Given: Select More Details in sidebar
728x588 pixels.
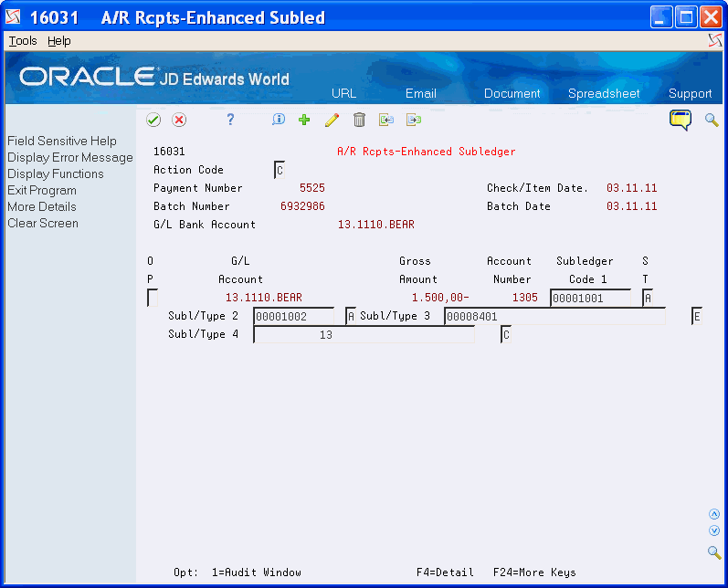Looking at the screenshot, I should [42, 206].
